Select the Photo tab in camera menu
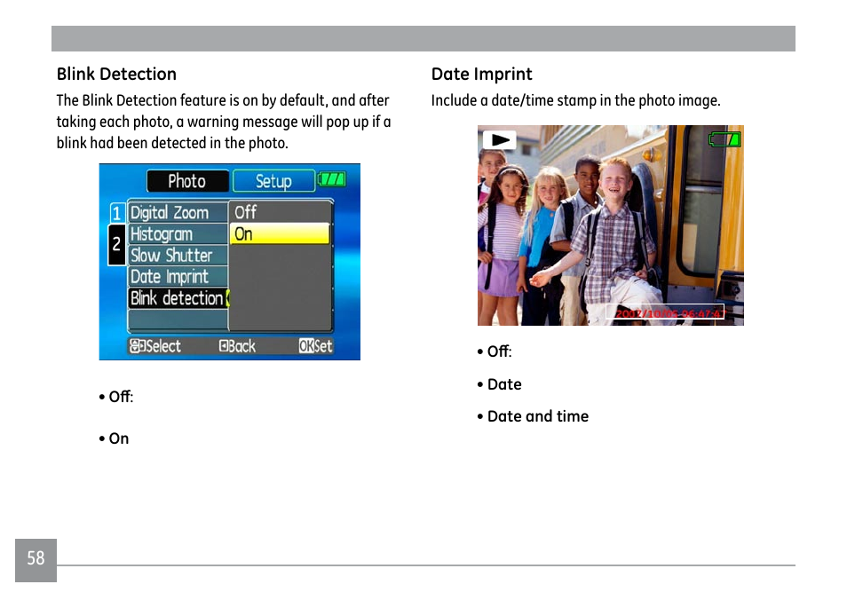The height and width of the screenshot is (616, 847). (187, 181)
